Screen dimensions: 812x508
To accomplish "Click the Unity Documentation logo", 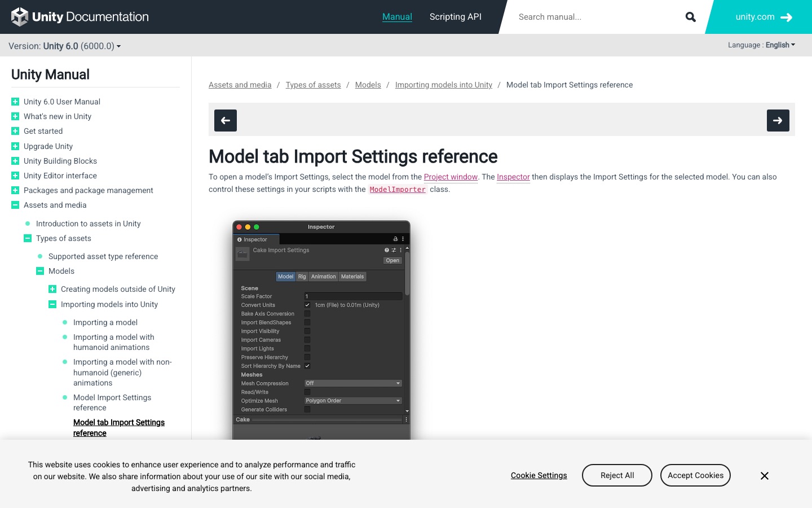I will pos(80,17).
